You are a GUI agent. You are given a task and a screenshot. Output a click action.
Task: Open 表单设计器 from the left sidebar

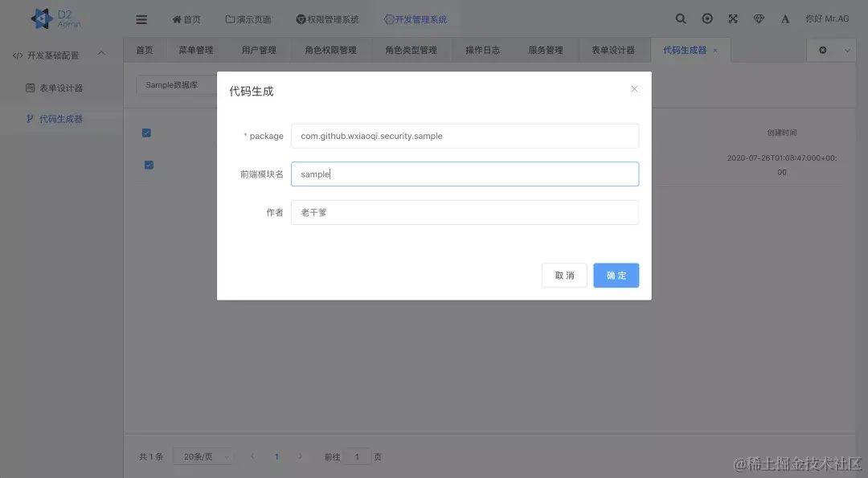(x=60, y=88)
